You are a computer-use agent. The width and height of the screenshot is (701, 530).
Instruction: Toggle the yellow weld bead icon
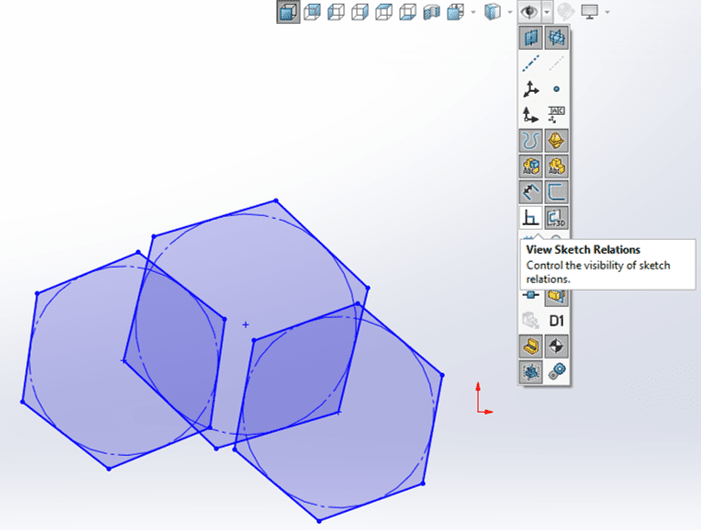[531, 346]
